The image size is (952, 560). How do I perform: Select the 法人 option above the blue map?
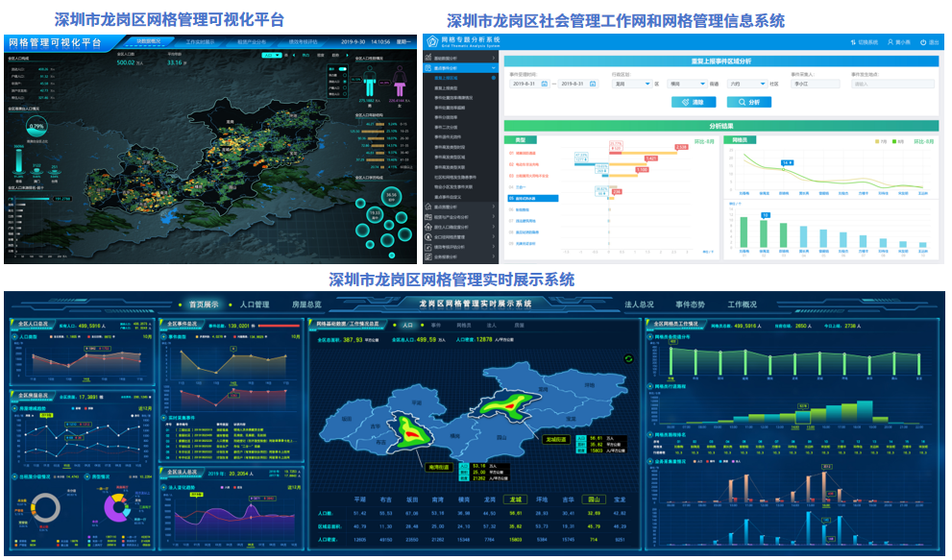tap(491, 326)
